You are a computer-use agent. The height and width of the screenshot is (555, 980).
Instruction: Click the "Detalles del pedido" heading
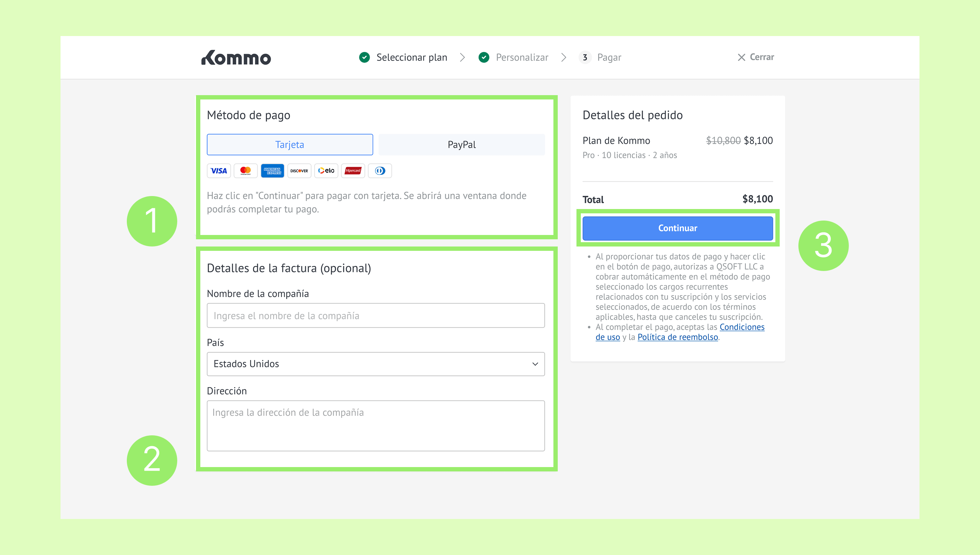(633, 115)
